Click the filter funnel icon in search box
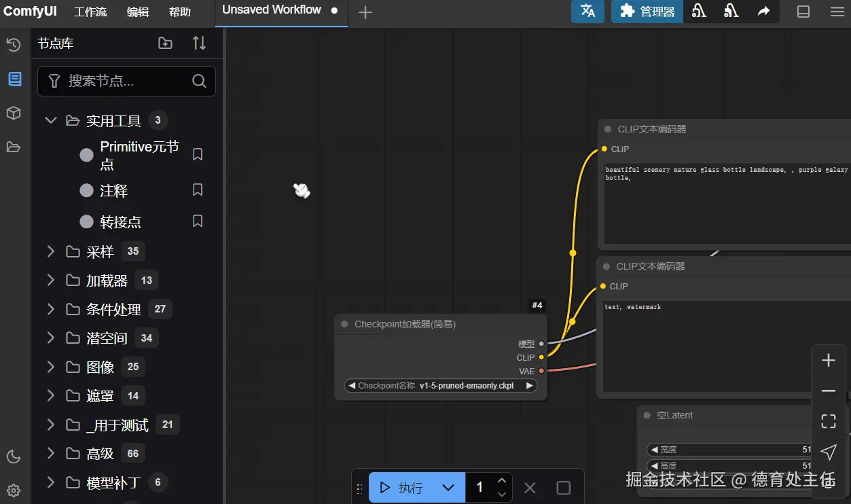Viewport: 851px width, 504px height. 55,82
